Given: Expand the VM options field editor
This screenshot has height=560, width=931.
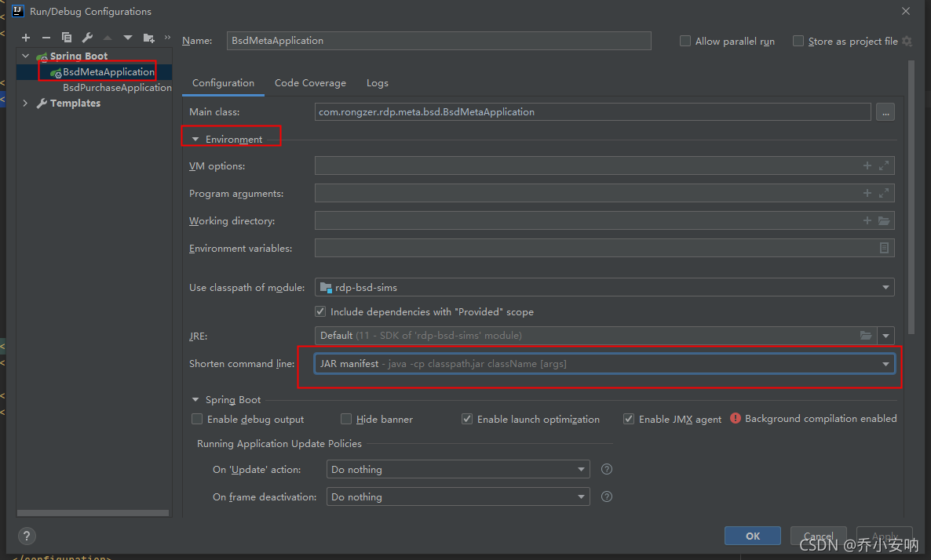Looking at the screenshot, I should tap(883, 166).
